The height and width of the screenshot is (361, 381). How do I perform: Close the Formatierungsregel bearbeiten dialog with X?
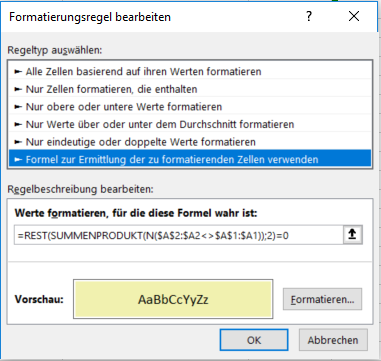point(354,16)
